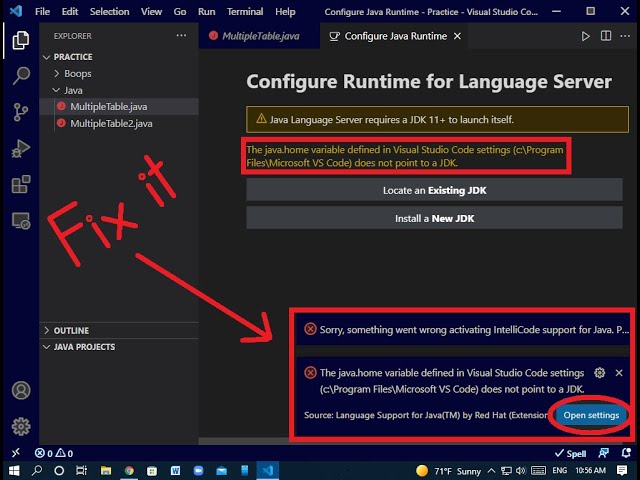
Task: Open the Manage gear in activity bar
Action: [x=21, y=427]
